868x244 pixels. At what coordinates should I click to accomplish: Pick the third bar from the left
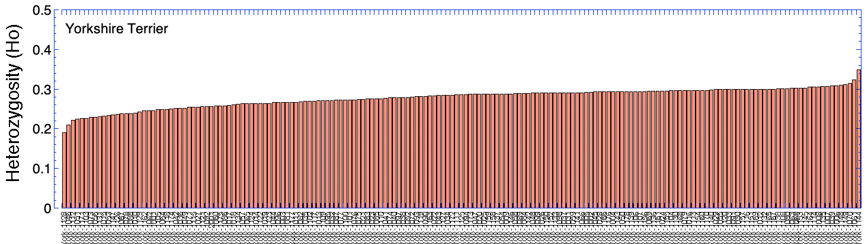(x=73, y=164)
